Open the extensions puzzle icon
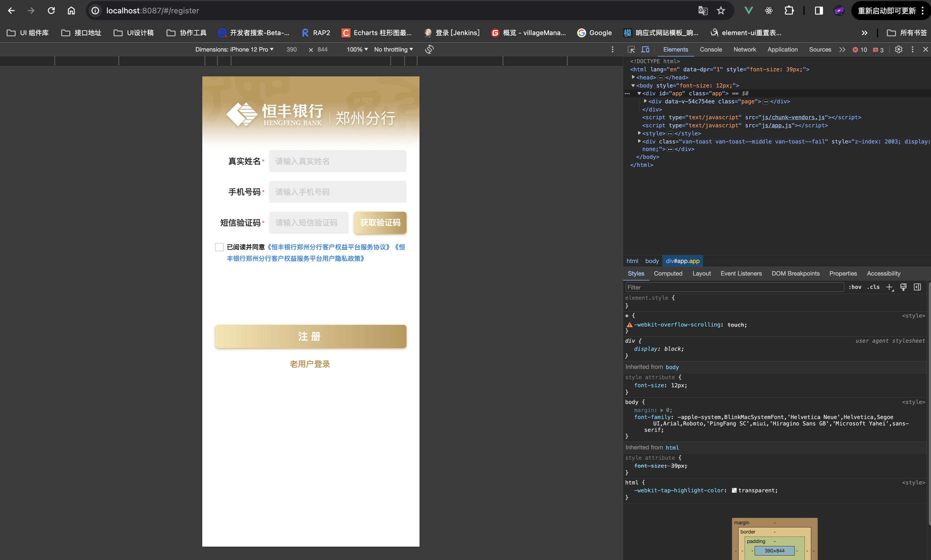Image resolution: width=931 pixels, height=560 pixels. [789, 11]
